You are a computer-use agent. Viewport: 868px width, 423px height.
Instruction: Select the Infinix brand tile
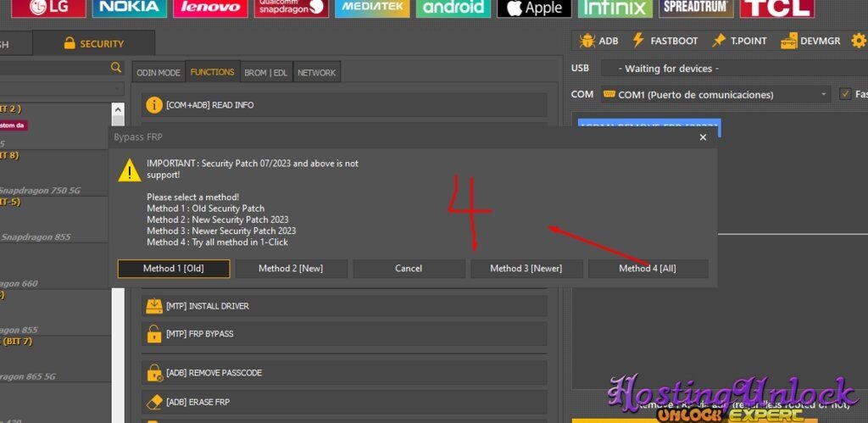(615, 8)
